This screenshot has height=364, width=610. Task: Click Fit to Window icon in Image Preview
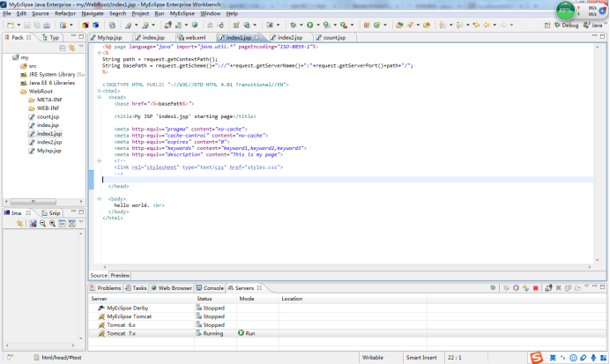(x=72, y=224)
